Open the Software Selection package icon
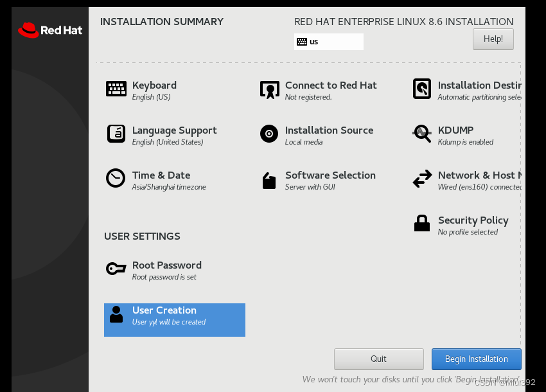 point(269,179)
